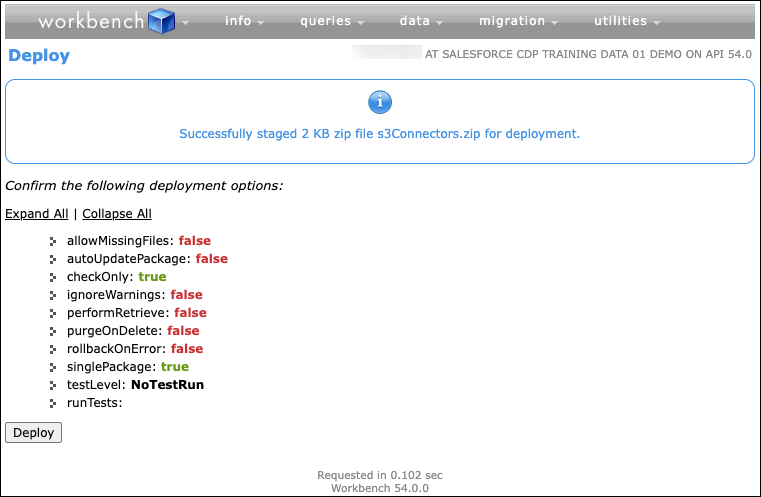Click the successfully staged s3Connectors.zip message

point(380,133)
